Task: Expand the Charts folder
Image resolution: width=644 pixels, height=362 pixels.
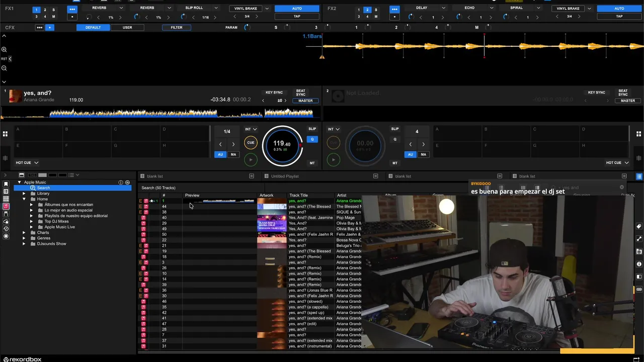Action: tap(24, 233)
